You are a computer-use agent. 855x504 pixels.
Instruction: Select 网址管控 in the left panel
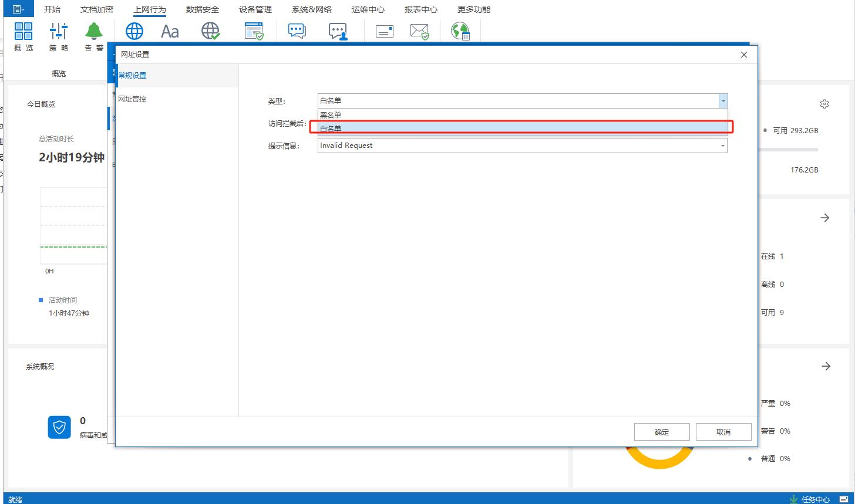point(132,99)
